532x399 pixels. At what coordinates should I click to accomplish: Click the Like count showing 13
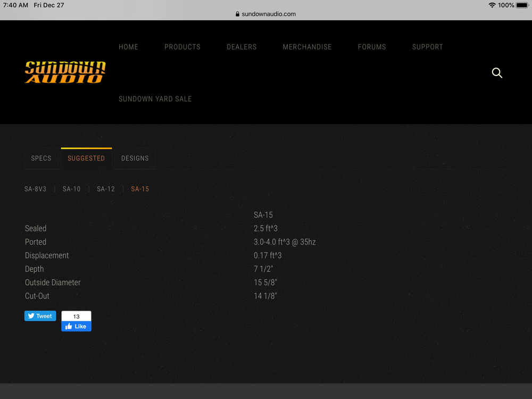point(76,316)
